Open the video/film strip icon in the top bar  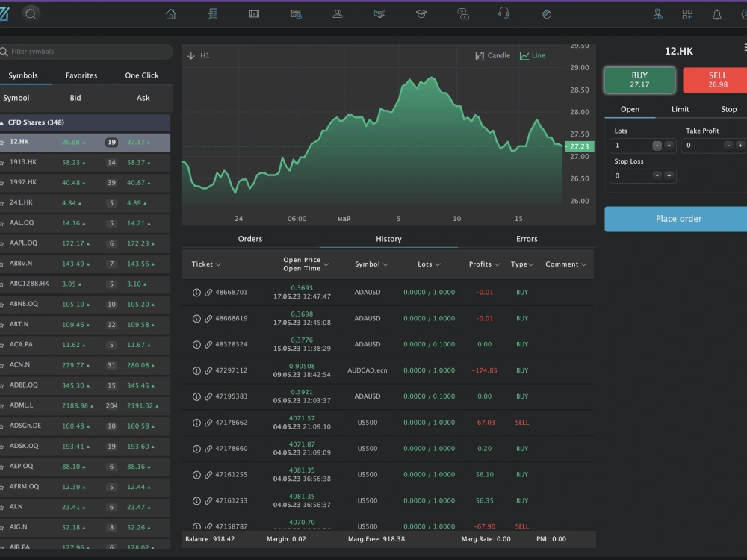pos(255,14)
